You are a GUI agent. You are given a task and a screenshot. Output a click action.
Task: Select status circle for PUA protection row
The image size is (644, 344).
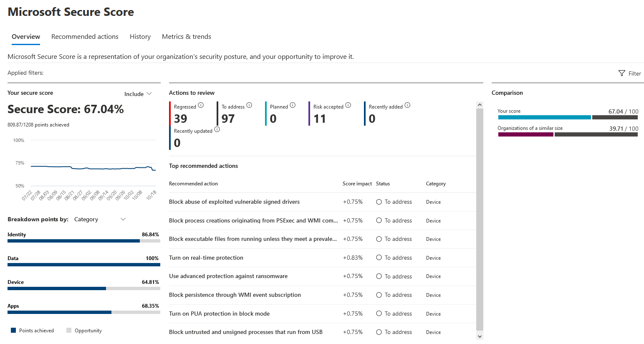tap(379, 314)
